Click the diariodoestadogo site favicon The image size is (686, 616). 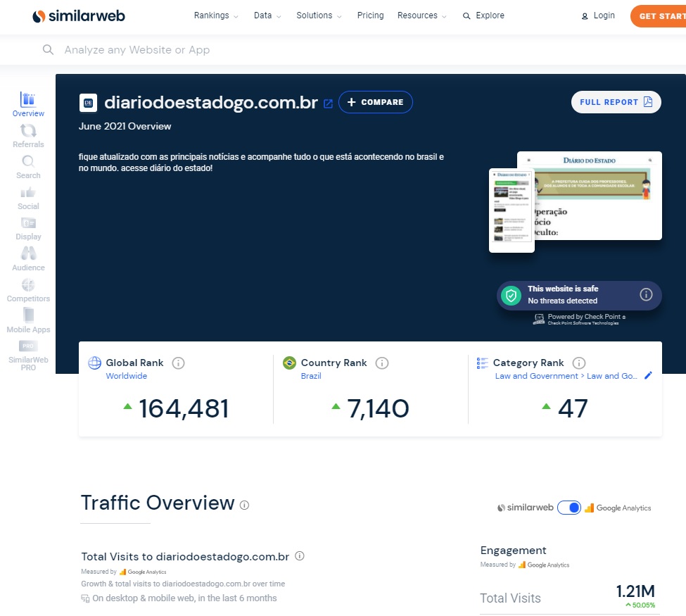click(88, 103)
